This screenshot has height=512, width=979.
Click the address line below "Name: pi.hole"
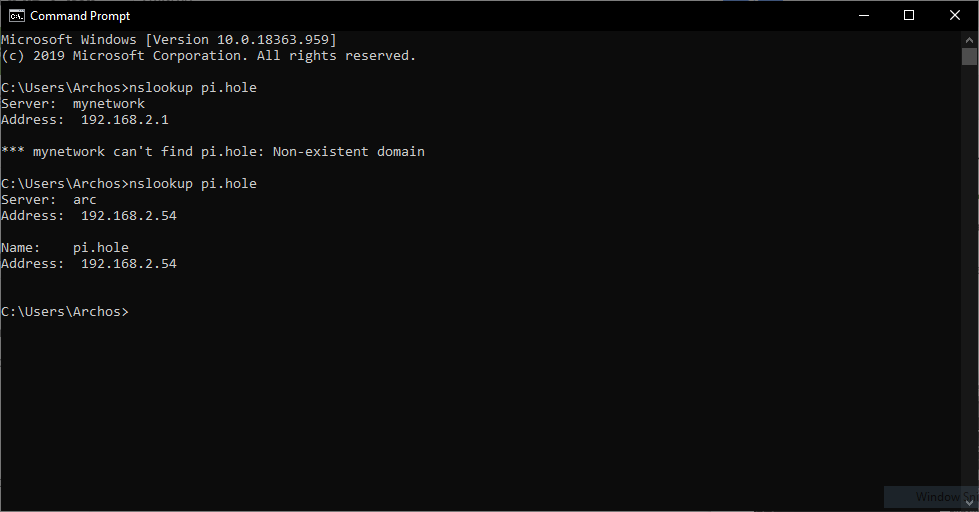(89, 263)
